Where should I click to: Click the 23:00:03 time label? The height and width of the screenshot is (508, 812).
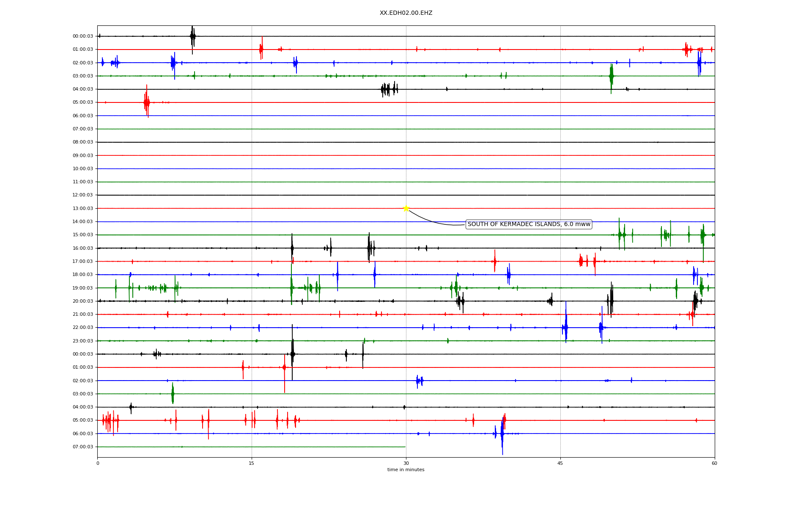pyautogui.click(x=83, y=341)
